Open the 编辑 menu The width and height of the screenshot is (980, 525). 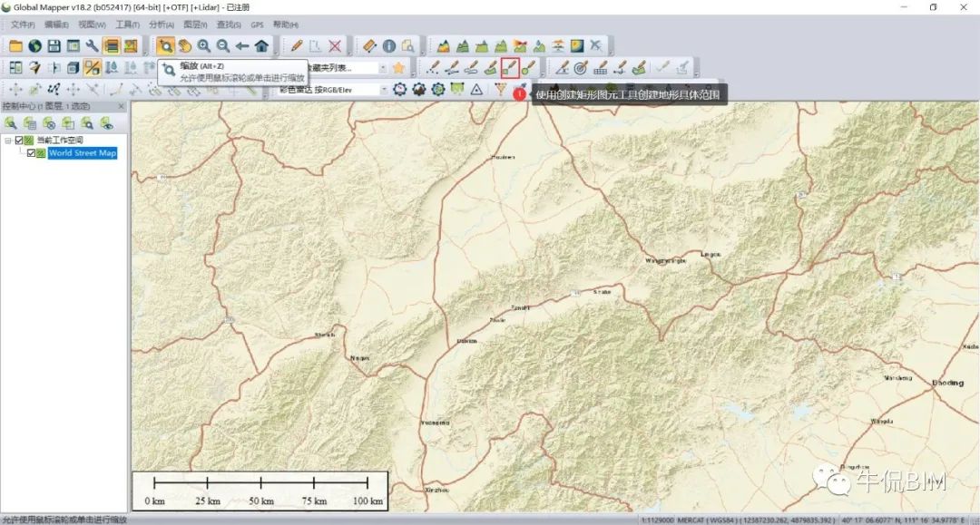click(56, 24)
